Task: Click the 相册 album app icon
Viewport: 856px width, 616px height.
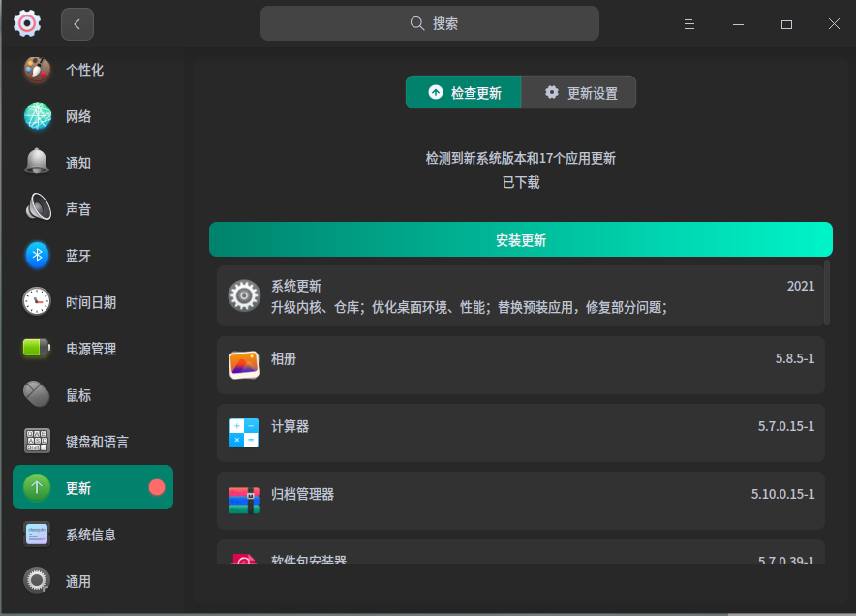Action: click(x=244, y=365)
